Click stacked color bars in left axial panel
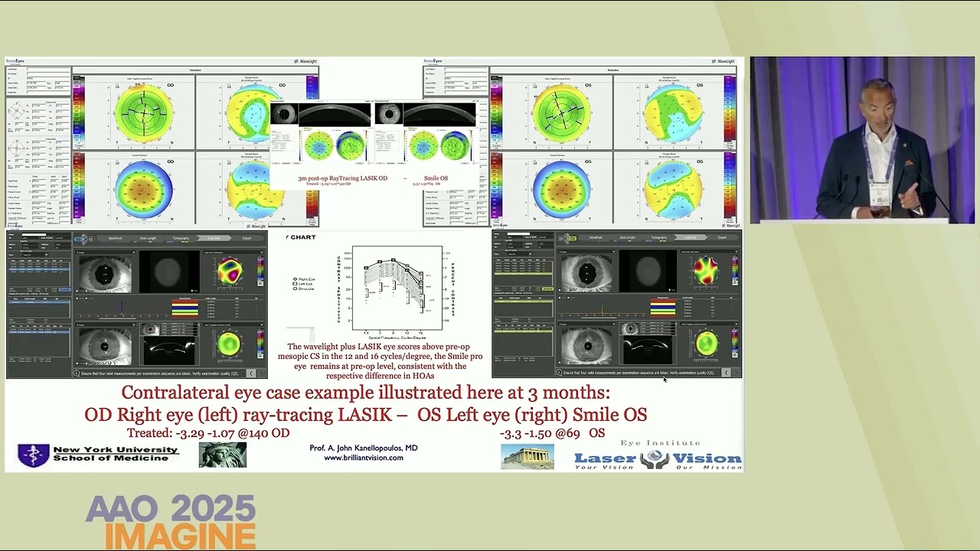The height and width of the screenshot is (551, 980). (185, 309)
